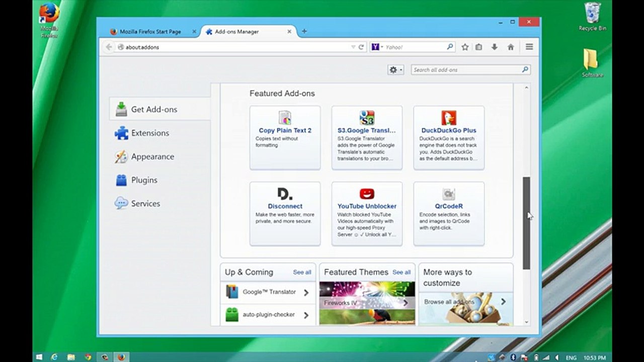Click the back arrow button
Screen dimensions: 644x362
coord(109,47)
